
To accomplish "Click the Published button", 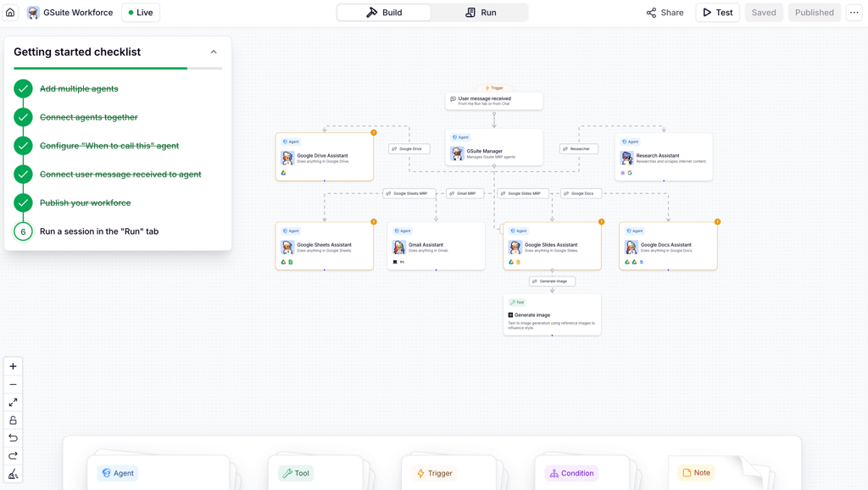I will click(x=814, y=12).
